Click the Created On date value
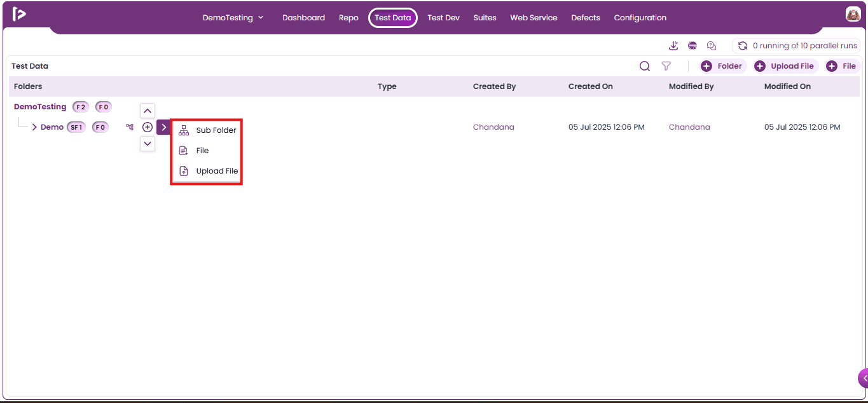 pyautogui.click(x=607, y=127)
